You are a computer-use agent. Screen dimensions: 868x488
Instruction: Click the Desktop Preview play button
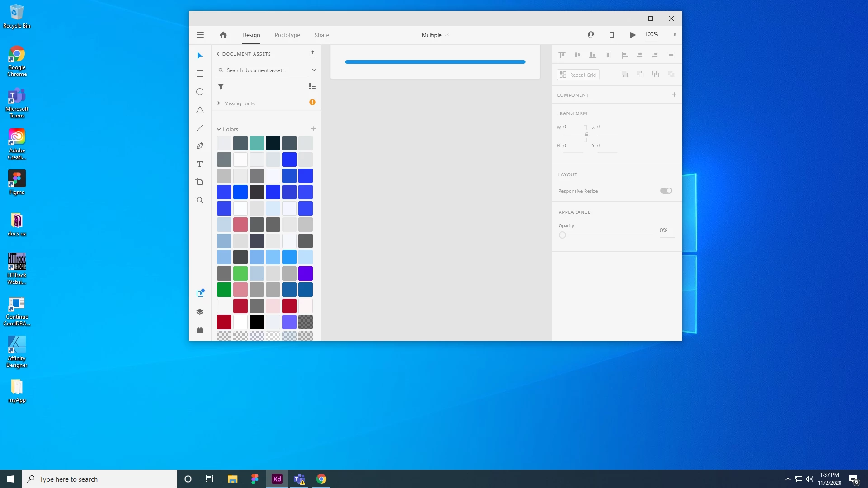[632, 35]
